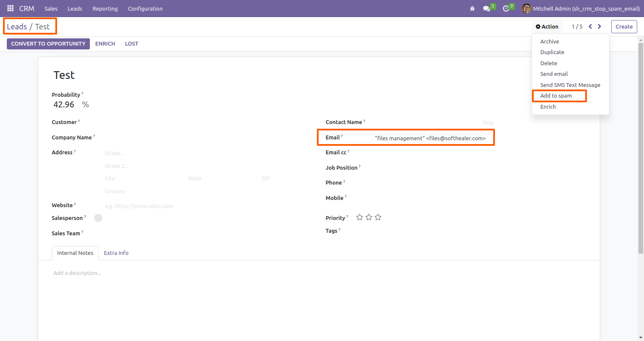Set priority to one star

coord(359,217)
